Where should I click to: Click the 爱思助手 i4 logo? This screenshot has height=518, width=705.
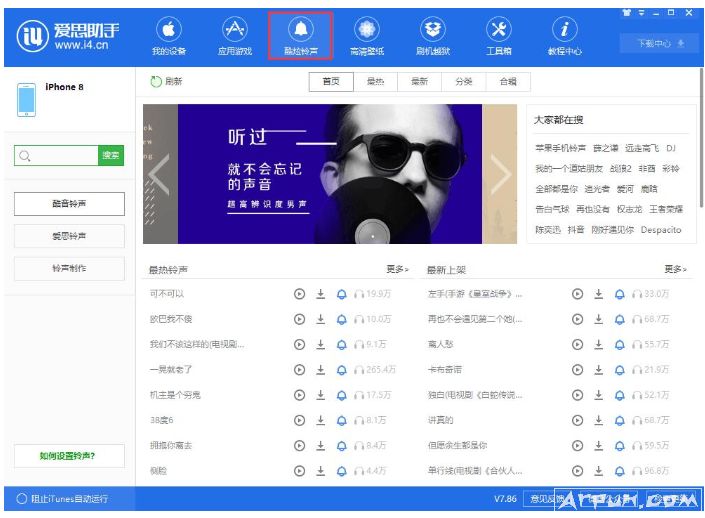68,36
